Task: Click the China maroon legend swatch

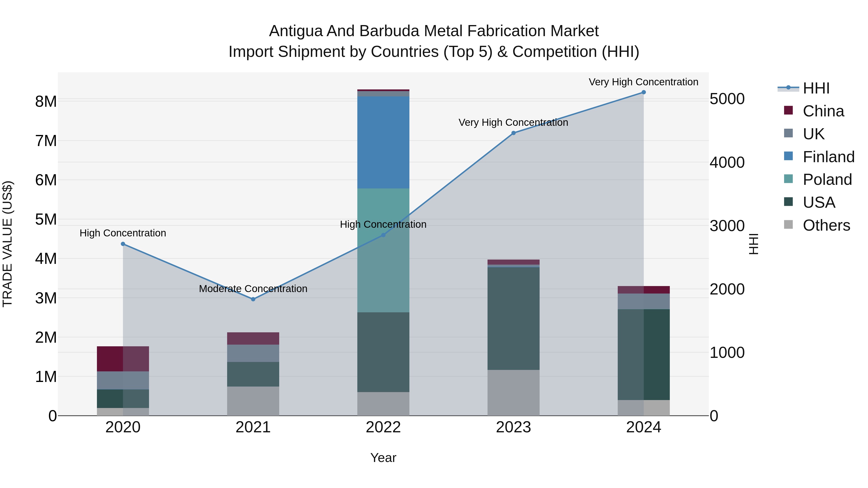Action: 788,110
